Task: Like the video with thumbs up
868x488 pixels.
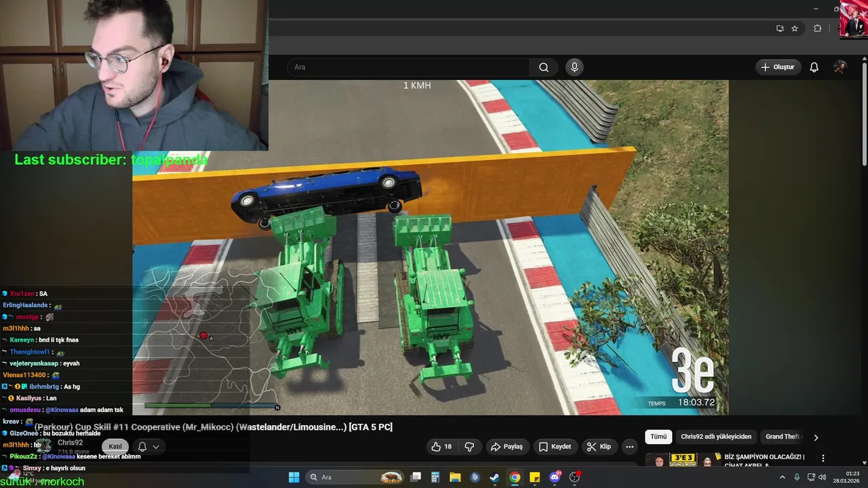Action: (x=441, y=447)
